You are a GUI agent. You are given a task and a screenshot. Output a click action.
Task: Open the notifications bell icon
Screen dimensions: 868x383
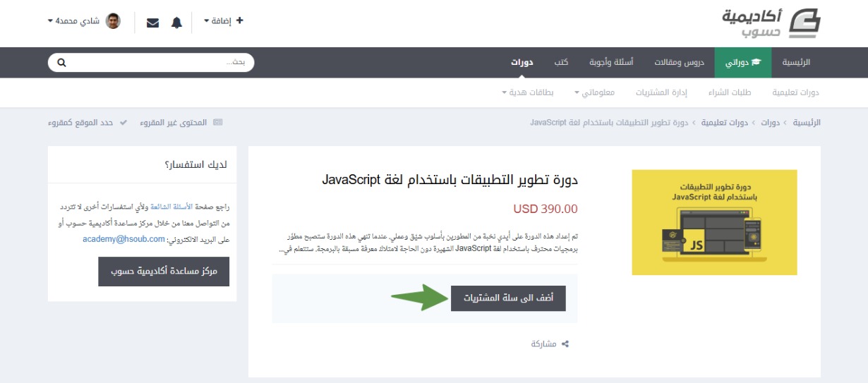pyautogui.click(x=176, y=22)
